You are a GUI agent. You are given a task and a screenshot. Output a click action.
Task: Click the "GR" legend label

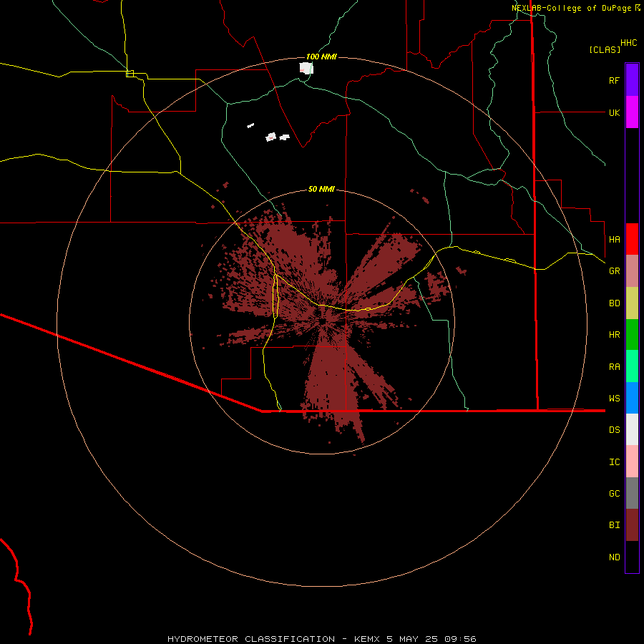(x=614, y=271)
